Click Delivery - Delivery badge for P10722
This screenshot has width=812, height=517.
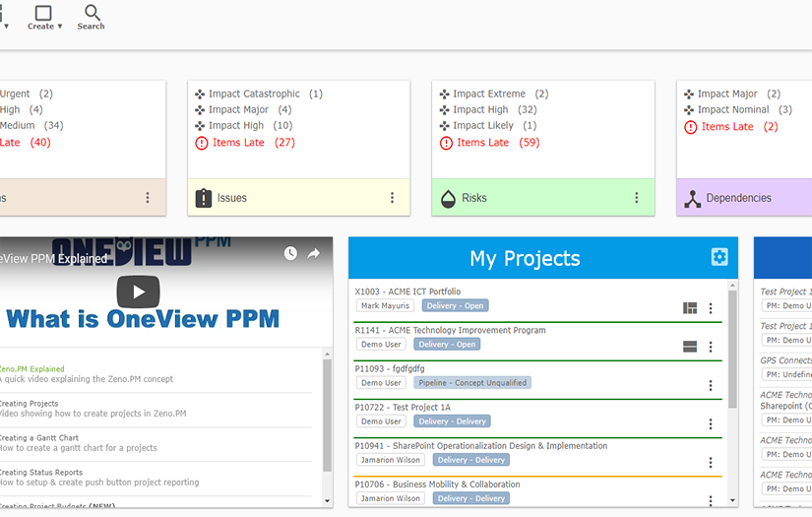point(452,421)
